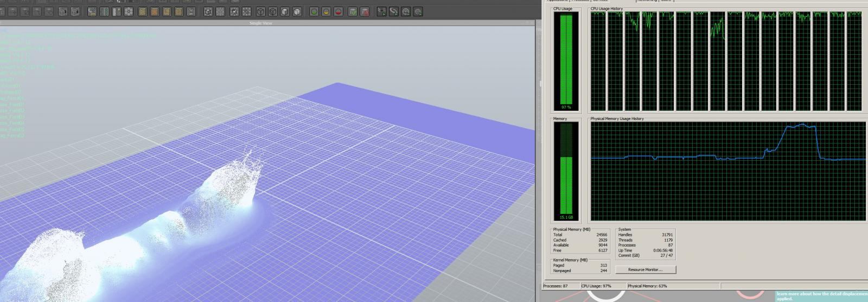Click the Nonpaged kernel memory value 244

(603, 270)
